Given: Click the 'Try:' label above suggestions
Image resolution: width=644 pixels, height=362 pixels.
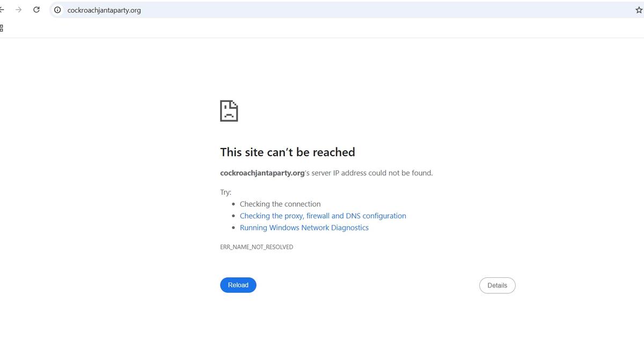Looking at the screenshot, I should (225, 192).
